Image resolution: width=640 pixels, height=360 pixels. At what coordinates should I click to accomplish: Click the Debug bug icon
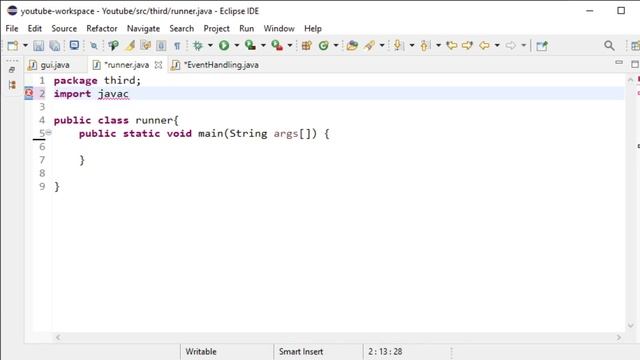coord(198,46)
